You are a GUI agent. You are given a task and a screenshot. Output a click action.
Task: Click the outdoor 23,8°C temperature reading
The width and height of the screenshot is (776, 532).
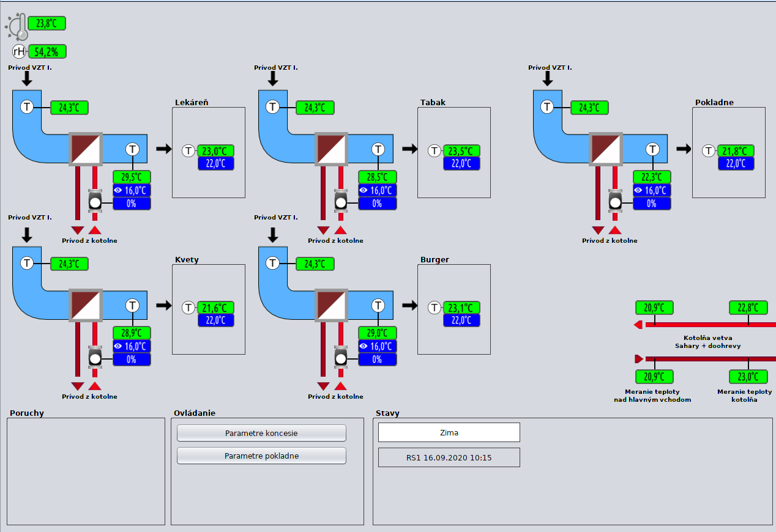click(47, 24)
